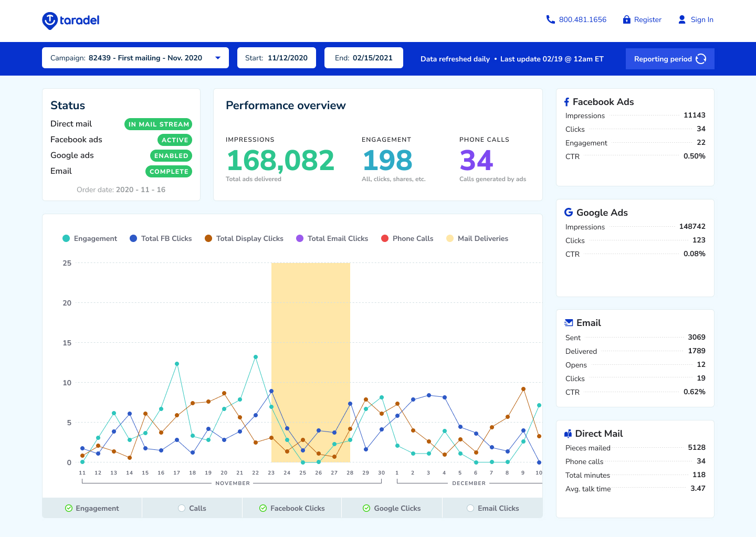This screenshot has height=537, width=756.
Task: Click the phone handset icon in header
Action: pyautogui.click(x=550, y=19)
